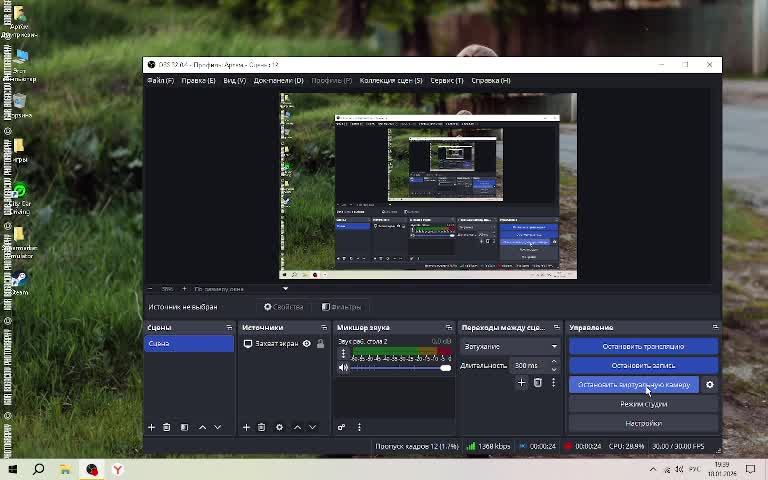Remove source with the trash icon in Источники

point(262,428)
